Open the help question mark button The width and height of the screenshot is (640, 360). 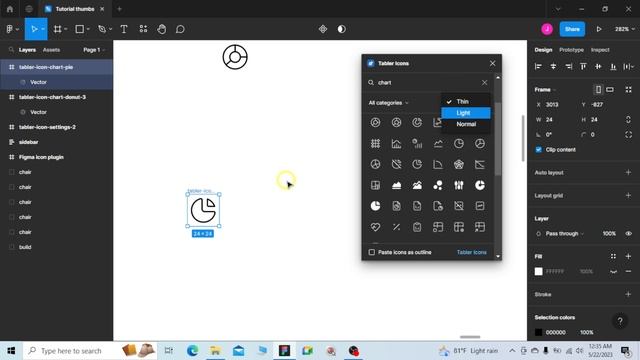[x=620, y=321]
